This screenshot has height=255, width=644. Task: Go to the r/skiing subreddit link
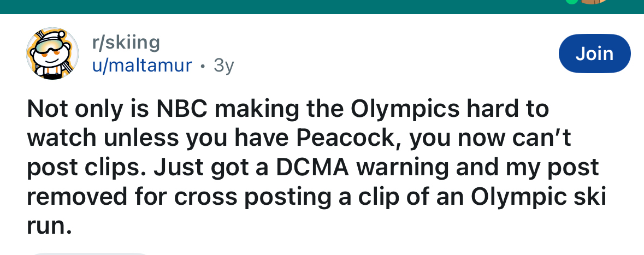click(126, 41)
